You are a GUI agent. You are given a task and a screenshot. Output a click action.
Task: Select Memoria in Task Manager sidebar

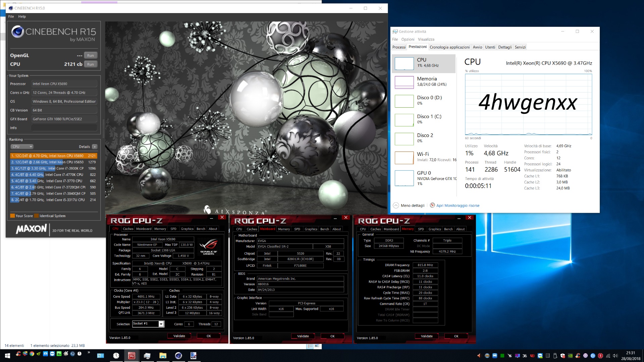coord(424,81)
